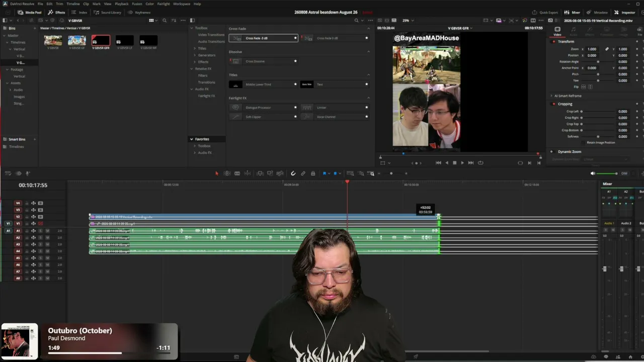Toggle timeline position lock icon
The image size is (644, 362).
[313, 173]
